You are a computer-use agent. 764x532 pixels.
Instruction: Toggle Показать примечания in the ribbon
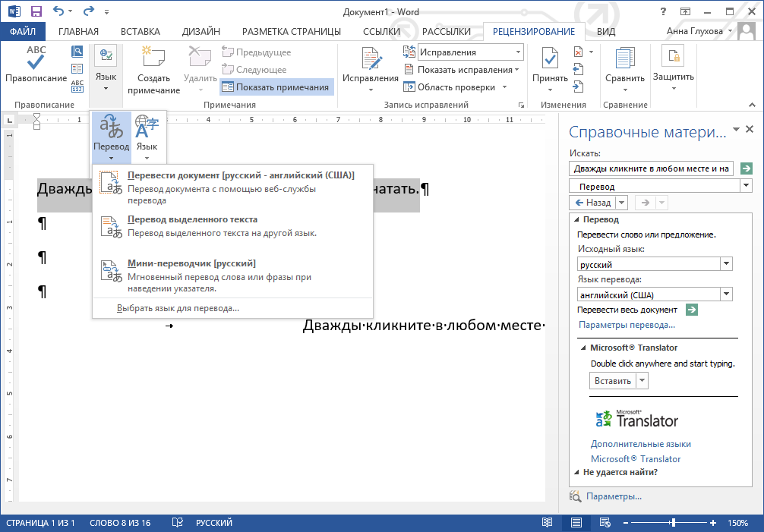coord(277,87)
